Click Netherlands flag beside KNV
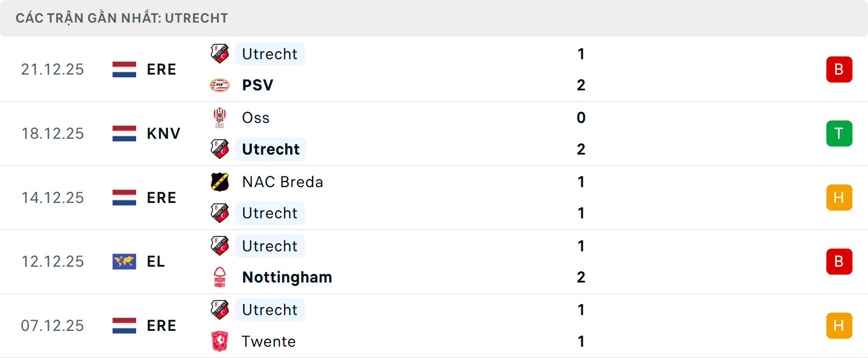 click(124, 133)
